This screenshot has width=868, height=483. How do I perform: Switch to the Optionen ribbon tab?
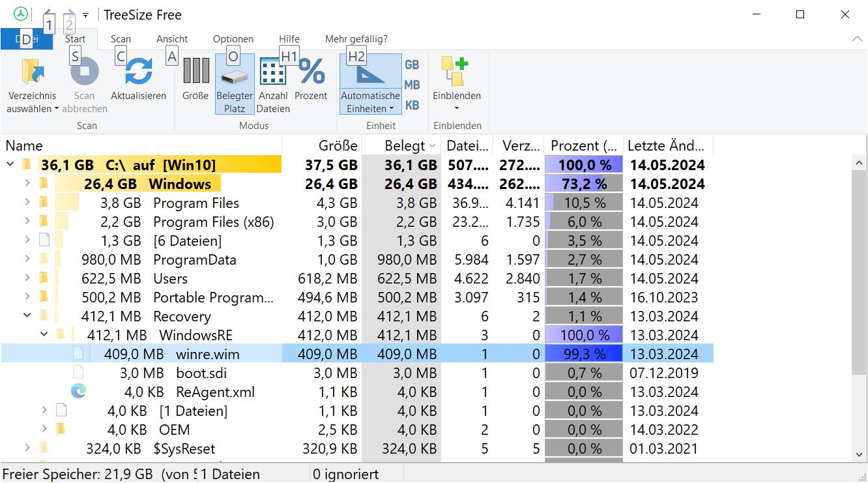point(233,39)
